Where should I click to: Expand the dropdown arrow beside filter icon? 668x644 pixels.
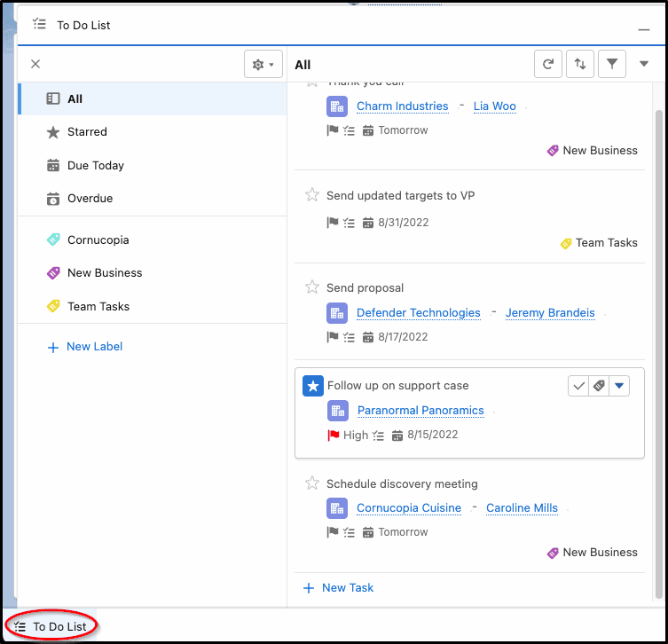(644, 64)
